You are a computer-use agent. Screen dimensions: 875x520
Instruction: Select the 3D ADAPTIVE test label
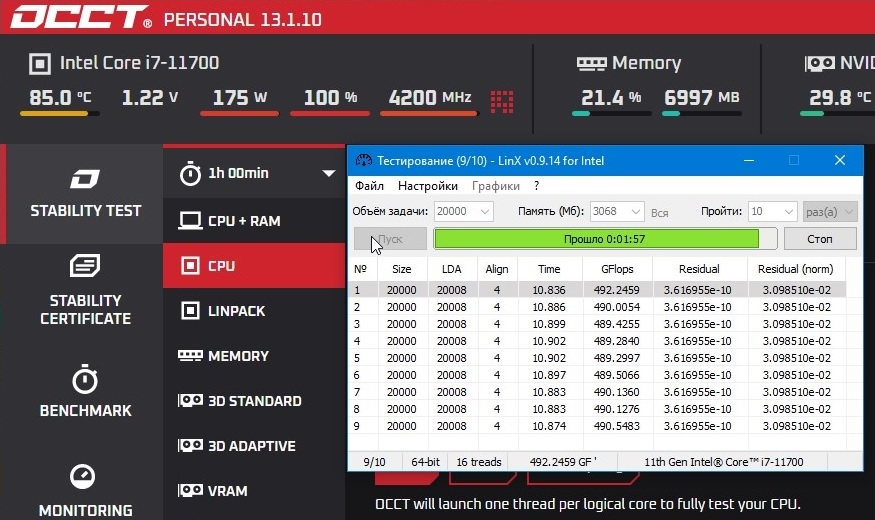pos(252,446)
